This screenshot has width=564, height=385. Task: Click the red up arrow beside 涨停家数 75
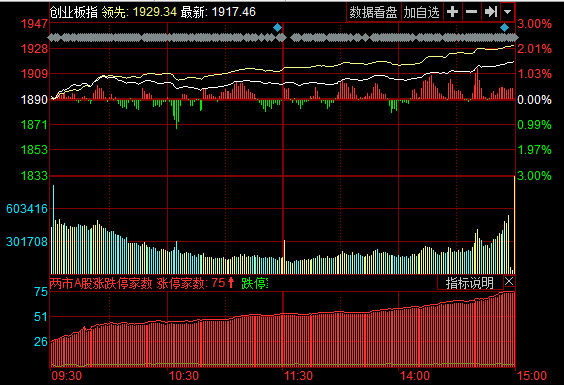(231, 283)
